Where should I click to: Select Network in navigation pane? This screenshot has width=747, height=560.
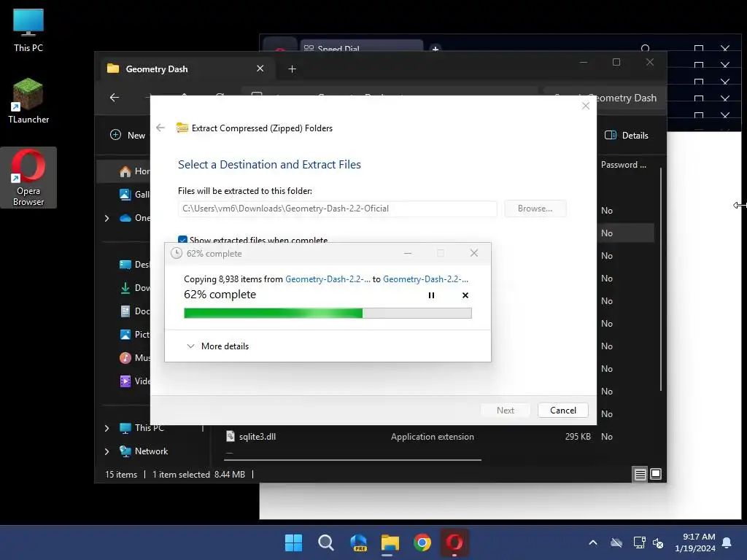(x=144, y=451)
